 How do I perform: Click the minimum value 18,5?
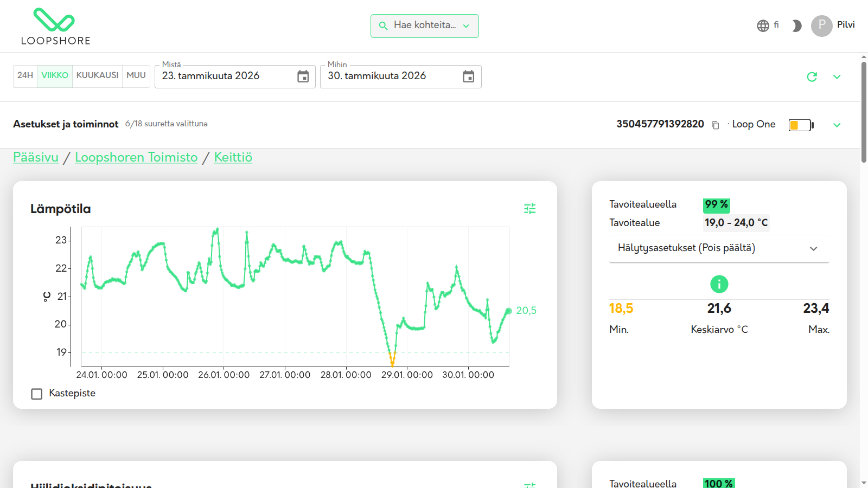(621, 309)
